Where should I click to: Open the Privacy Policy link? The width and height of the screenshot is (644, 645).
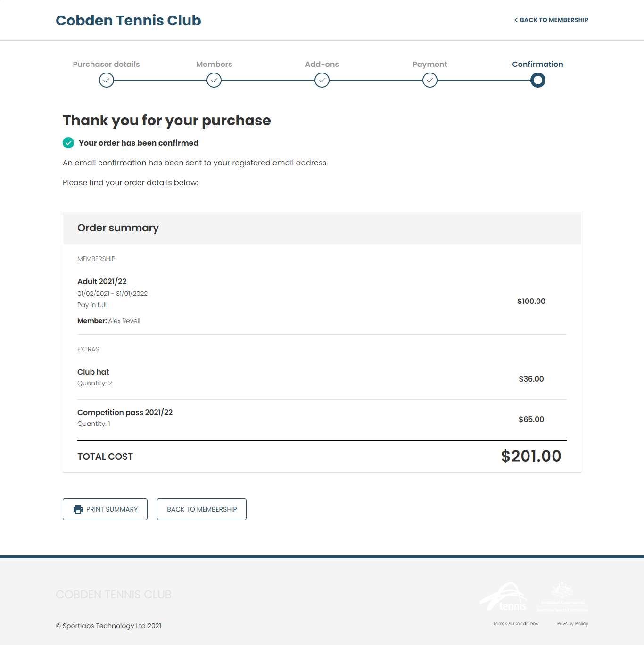click(x=572, y=623)
